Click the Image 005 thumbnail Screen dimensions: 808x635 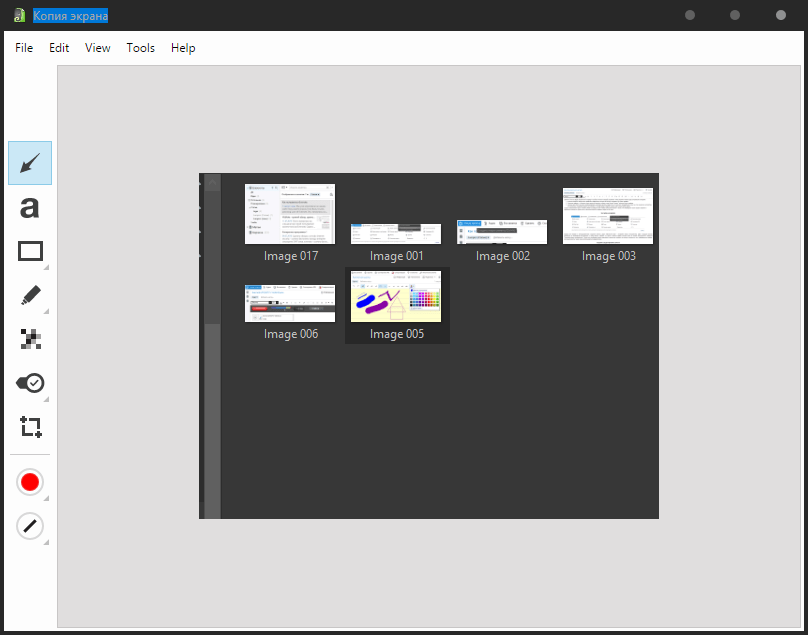tap(396, 296)
